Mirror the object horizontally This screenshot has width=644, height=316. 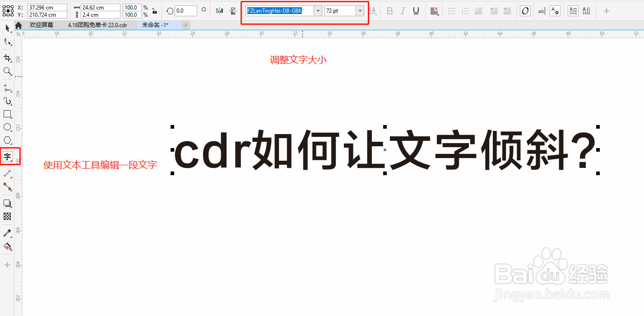pos(219,11)
